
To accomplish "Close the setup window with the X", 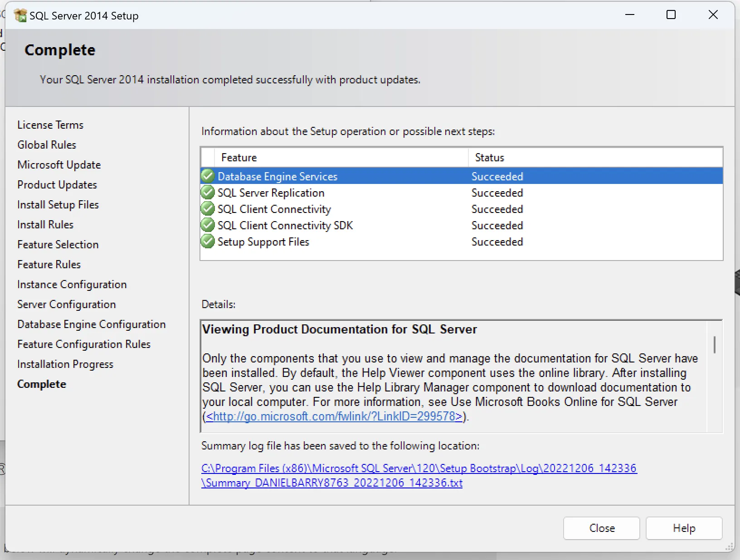I will 713,15.
